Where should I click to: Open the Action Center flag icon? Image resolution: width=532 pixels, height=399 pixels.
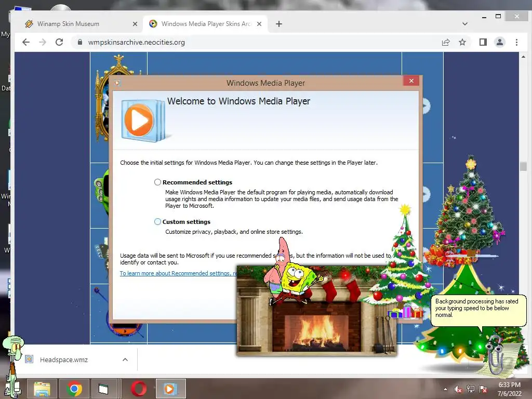tap(483, 389)
